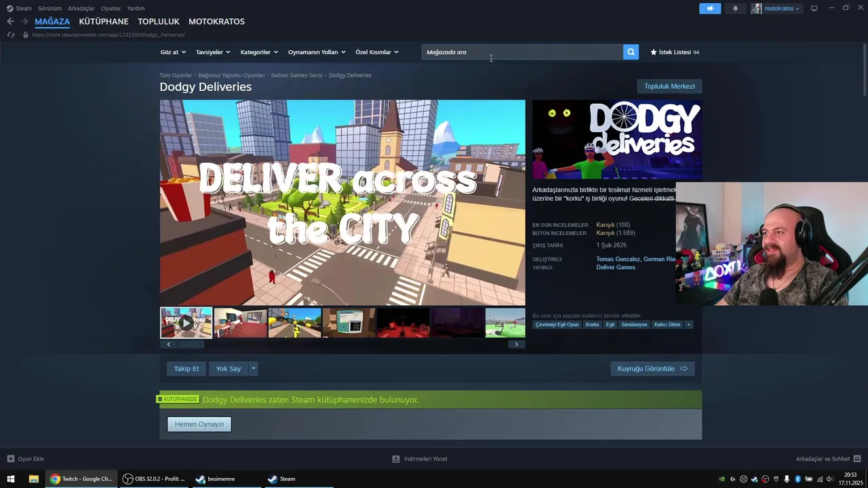Viewport: 868px width, 488px height.
Task: Click the Logitech G HUB tray icon
Action: 732,479
